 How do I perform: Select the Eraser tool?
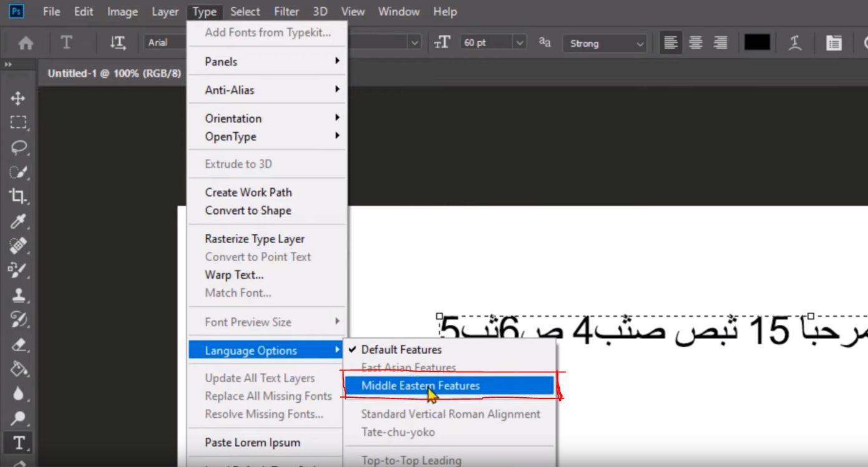pyautogui.click(x=18, y=344)
